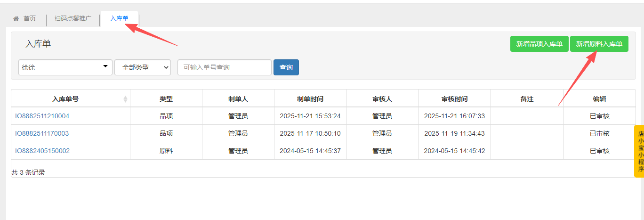Open the yellow 店小宝小程序 side tab
This screenshot has width=644, height=220.
(640, 151)
